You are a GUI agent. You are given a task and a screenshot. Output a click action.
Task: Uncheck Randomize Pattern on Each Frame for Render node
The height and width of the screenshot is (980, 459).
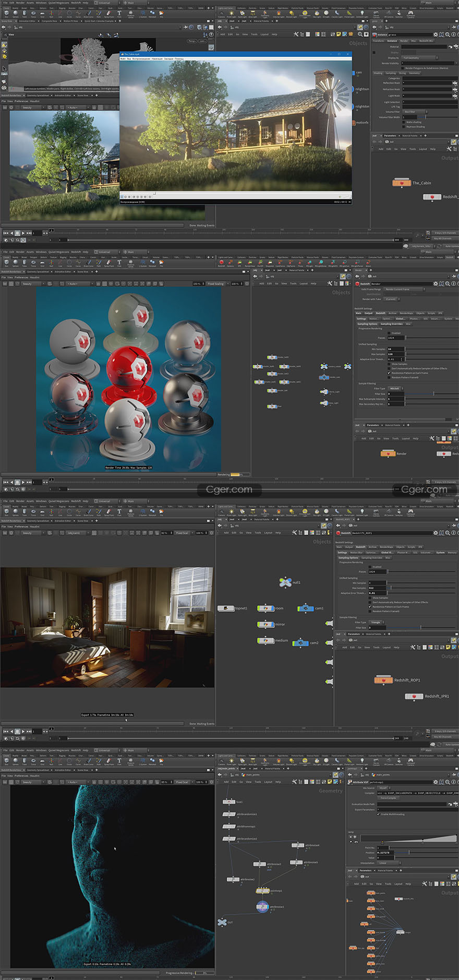point(389,373)
